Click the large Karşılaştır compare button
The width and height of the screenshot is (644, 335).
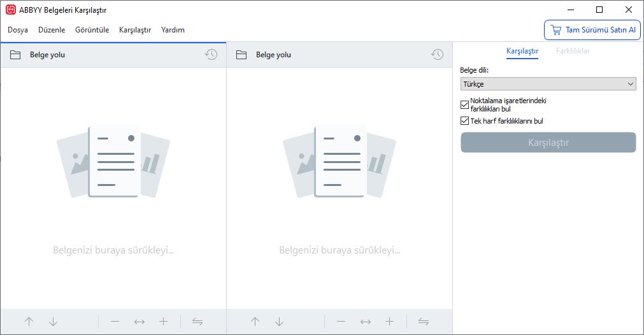tap(548, 143)
